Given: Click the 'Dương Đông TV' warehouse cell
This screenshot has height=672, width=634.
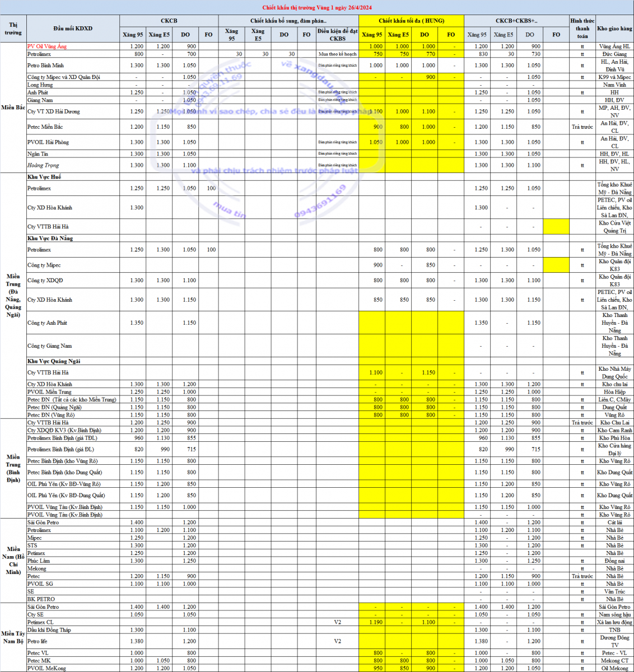Looking at the screenshot, I should [614, 642].
